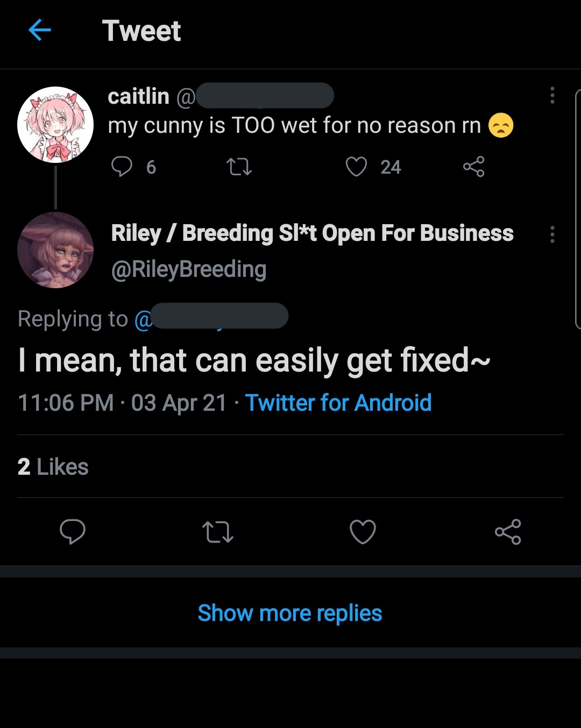This screenshot has height=728, width=581.
Task: Open three-dot menu beside Riley's reply
Action: point(552,234)
